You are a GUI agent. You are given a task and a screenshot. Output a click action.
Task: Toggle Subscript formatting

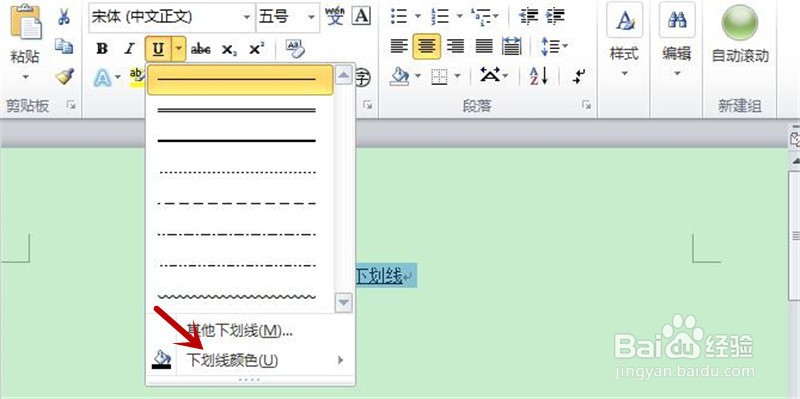pos(229,49)
